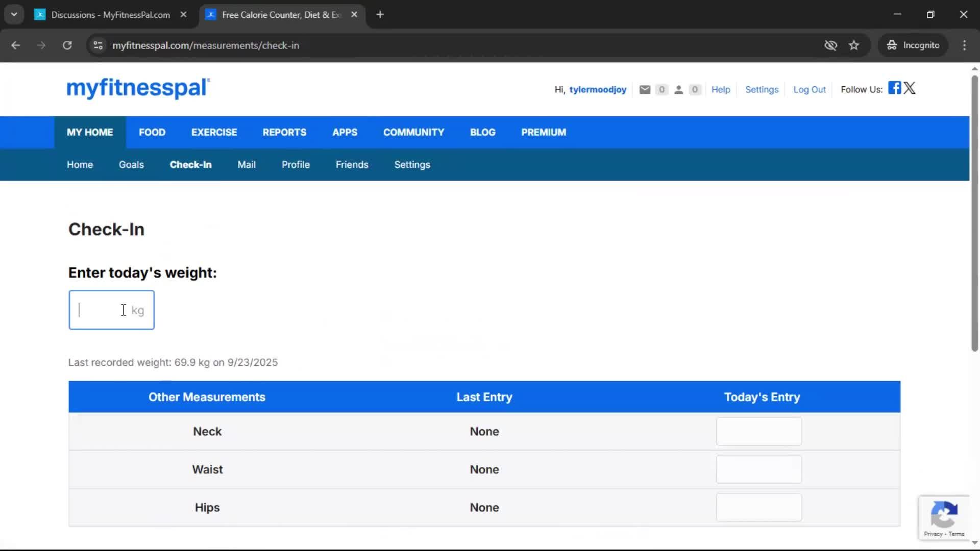Go to the Goals submenu link

pyautogui.click(x=131, y=164)
